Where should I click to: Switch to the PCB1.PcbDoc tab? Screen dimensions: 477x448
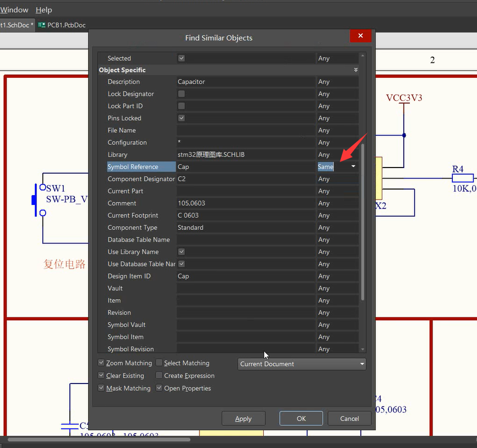[65, 25]
